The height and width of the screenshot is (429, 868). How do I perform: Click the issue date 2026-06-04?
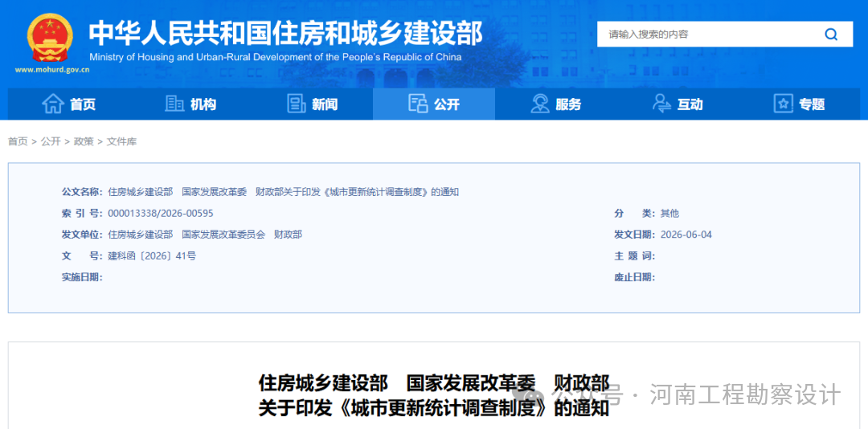tap(686, 235)
